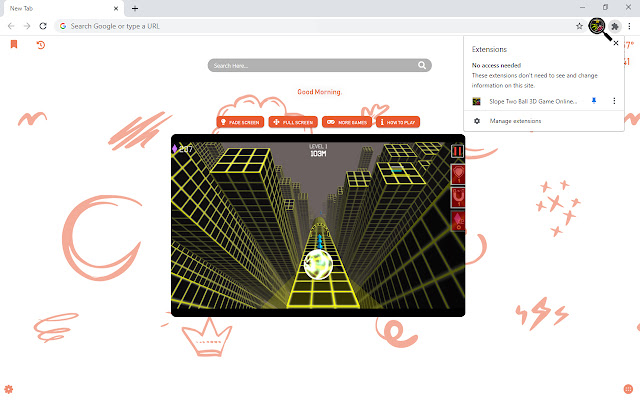Open a new browser tab

[x=135, y=8]
